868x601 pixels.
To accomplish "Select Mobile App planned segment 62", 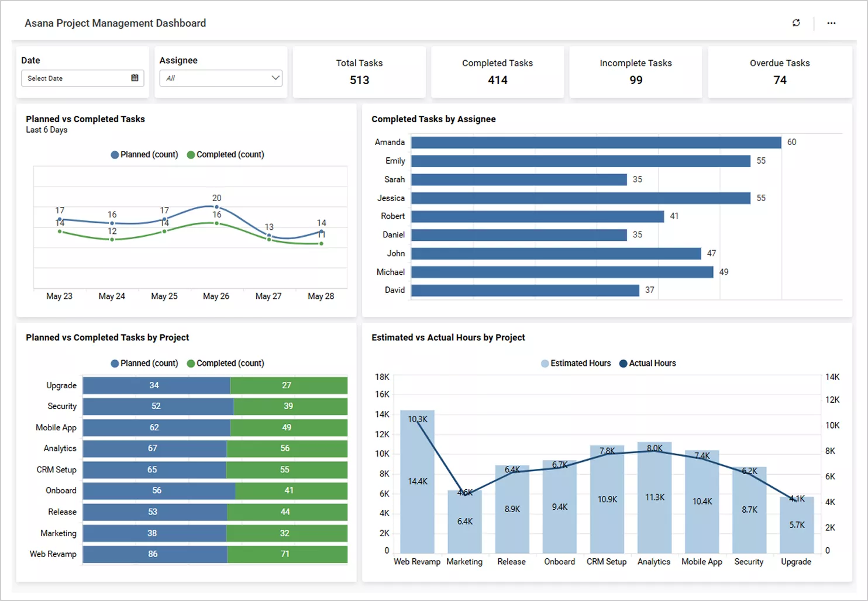I will [156, 427].
